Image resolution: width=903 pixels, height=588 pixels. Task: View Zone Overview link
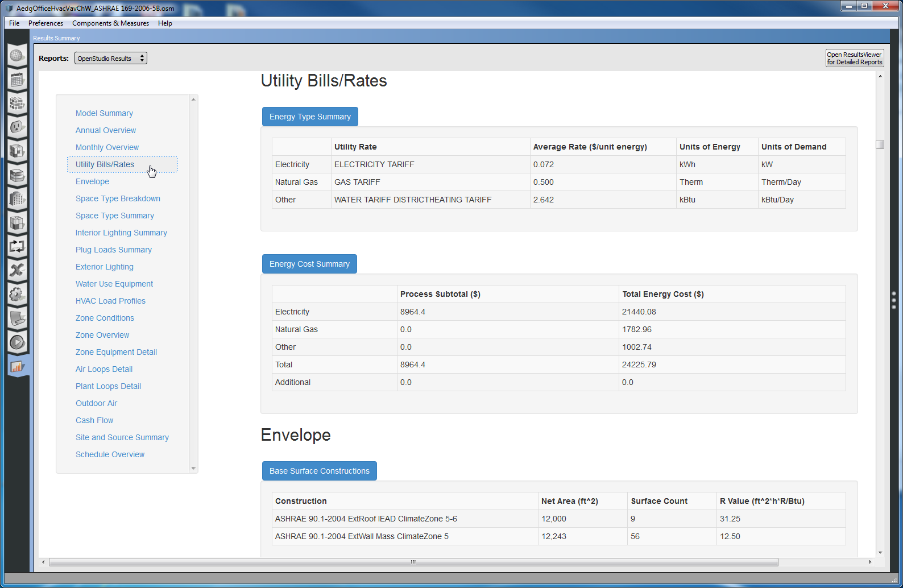[x=102, y=335]
